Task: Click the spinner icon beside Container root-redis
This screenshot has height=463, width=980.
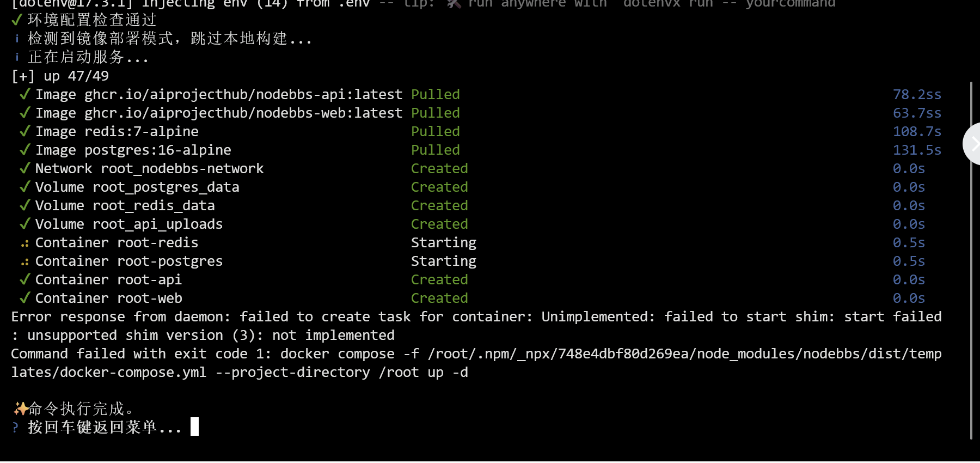Action: coord(24,243)
